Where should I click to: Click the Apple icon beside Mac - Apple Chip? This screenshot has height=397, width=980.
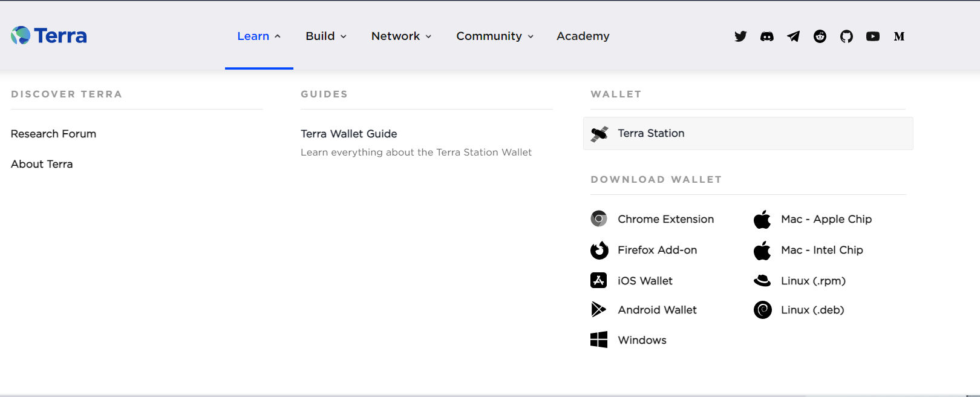(762, 219)
